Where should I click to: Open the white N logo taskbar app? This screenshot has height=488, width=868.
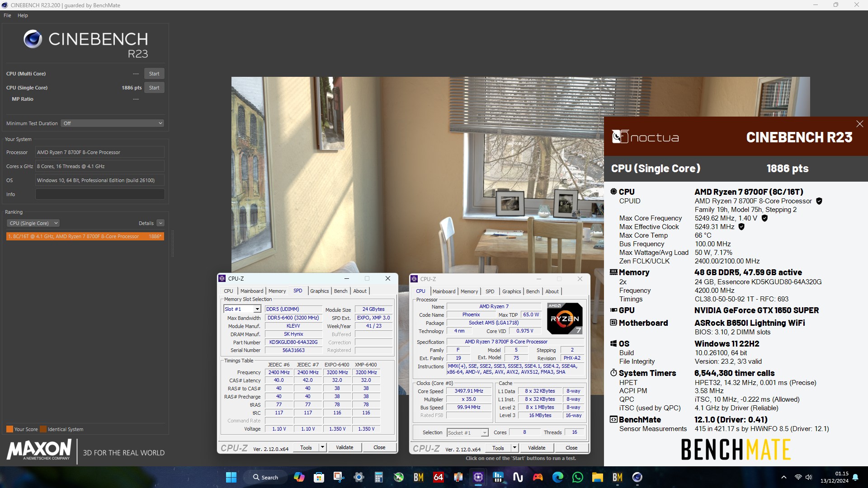click(518, 477)
